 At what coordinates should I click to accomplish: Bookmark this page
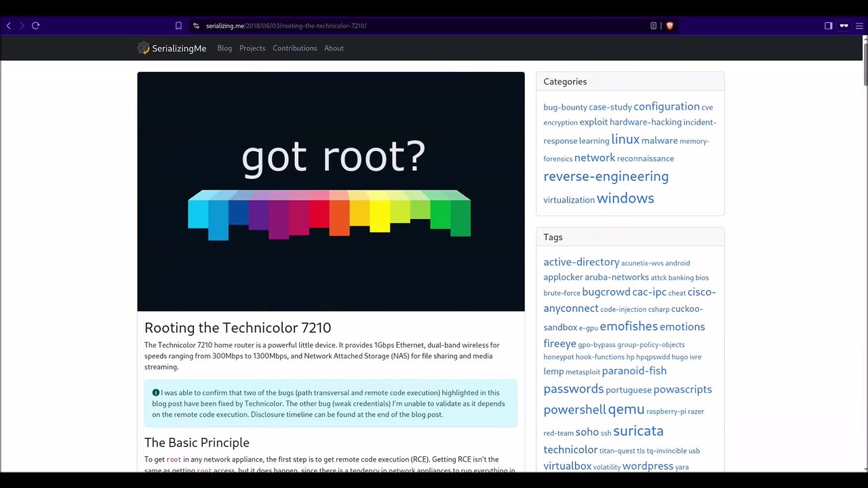(178, 26)
